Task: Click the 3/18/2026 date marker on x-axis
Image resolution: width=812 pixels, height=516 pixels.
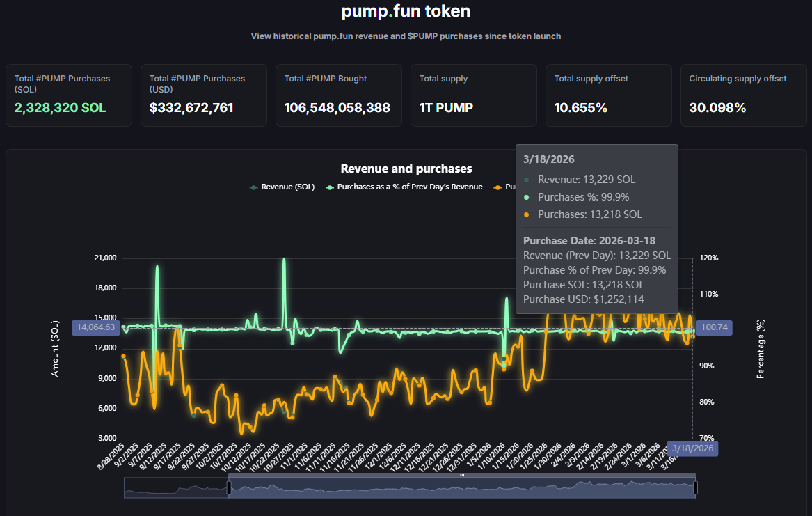Action: (692, 448)
